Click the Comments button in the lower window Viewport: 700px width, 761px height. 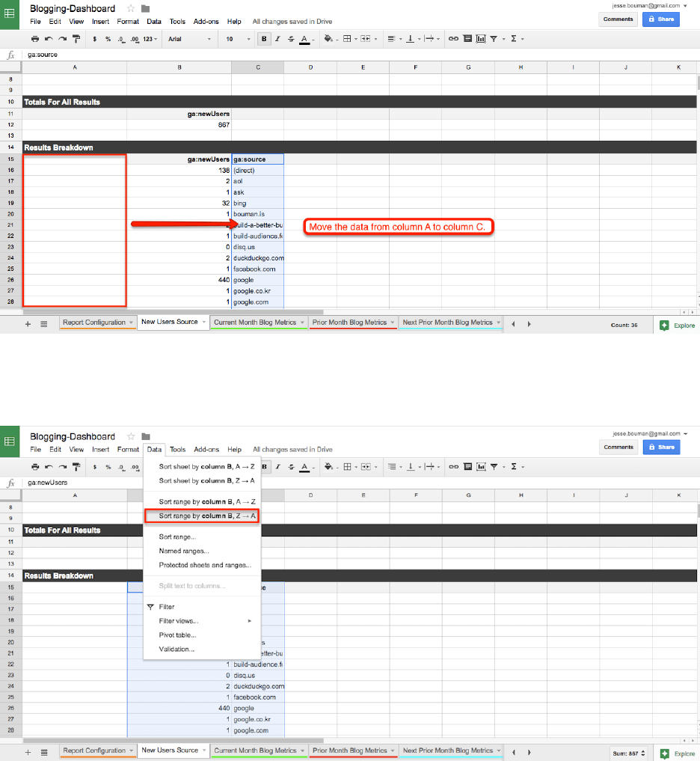[618, 447]
